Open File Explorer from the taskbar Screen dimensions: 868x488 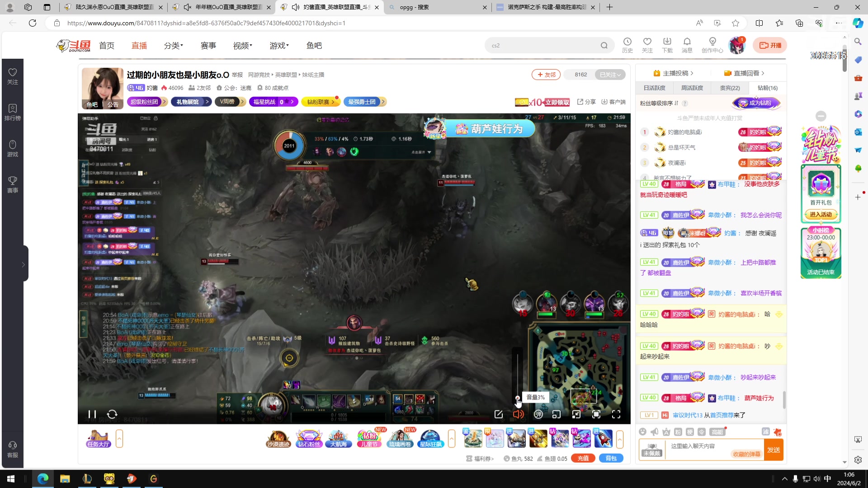point(65,479)
